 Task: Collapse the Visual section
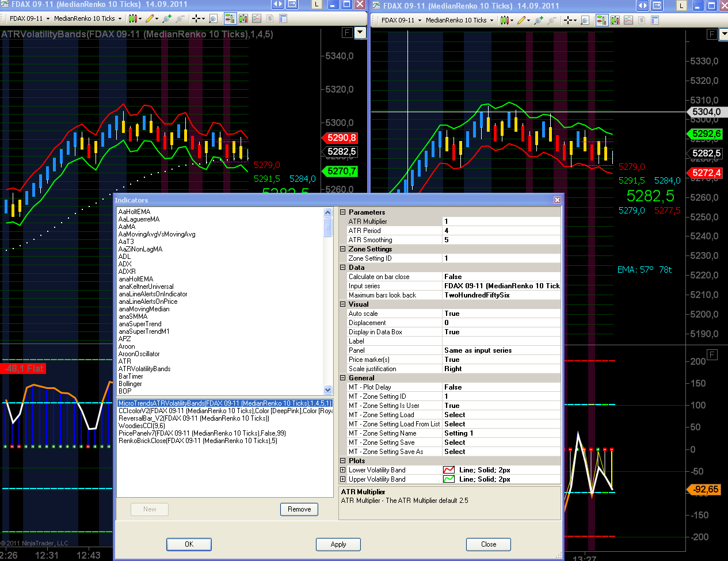pyautogui.click(x=342, y=304)
